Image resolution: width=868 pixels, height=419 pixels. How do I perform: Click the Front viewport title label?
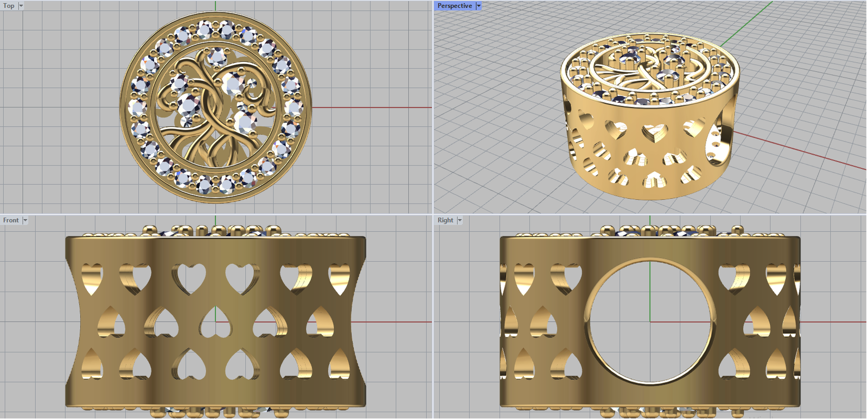[11, 220]
